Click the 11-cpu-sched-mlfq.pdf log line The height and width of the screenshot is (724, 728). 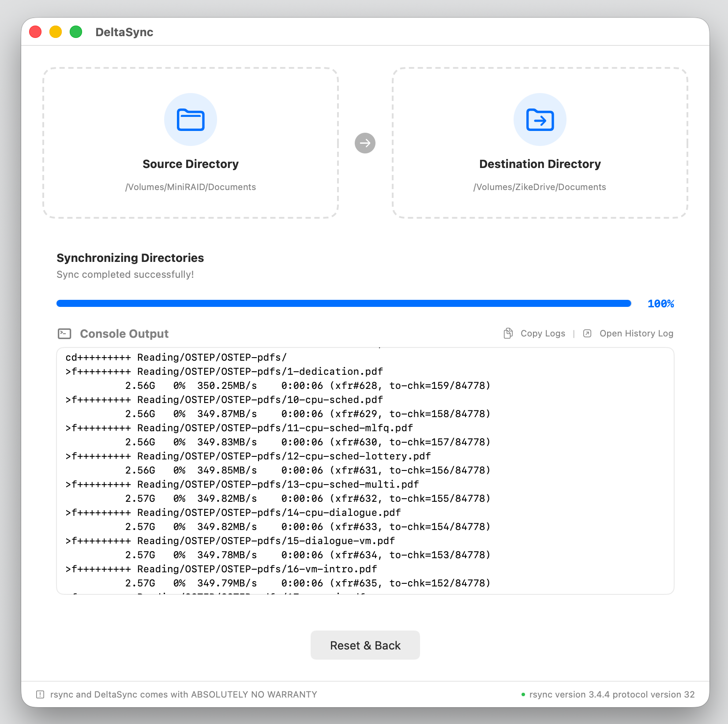239,428
